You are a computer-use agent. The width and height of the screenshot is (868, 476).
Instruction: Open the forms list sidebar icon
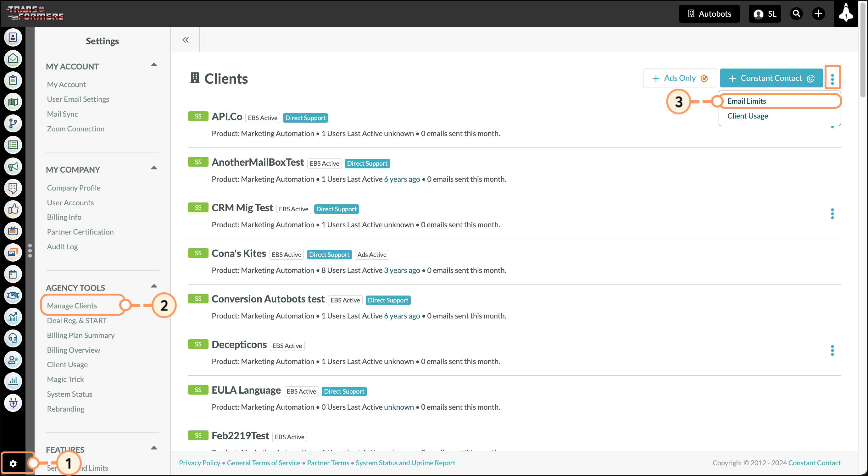pyautogui.click(x=13, y=145)
